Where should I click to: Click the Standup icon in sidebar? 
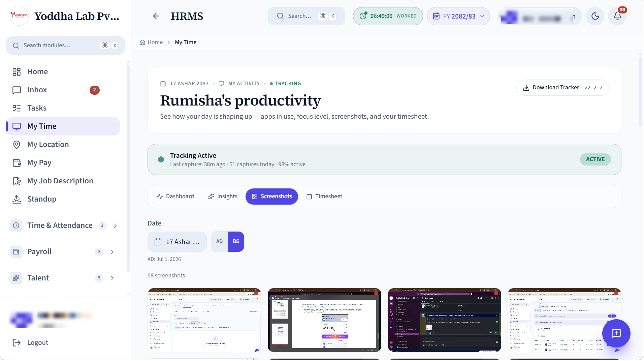[x=17, y=199]
